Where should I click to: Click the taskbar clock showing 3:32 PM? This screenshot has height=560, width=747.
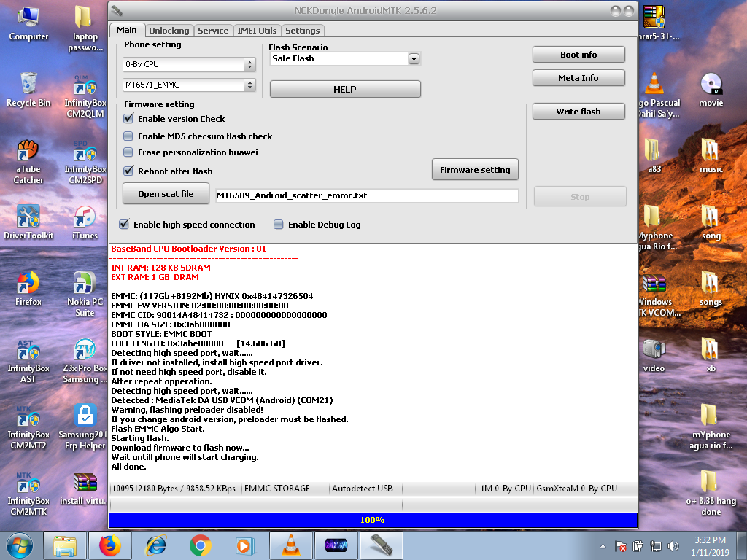point(710,546)
